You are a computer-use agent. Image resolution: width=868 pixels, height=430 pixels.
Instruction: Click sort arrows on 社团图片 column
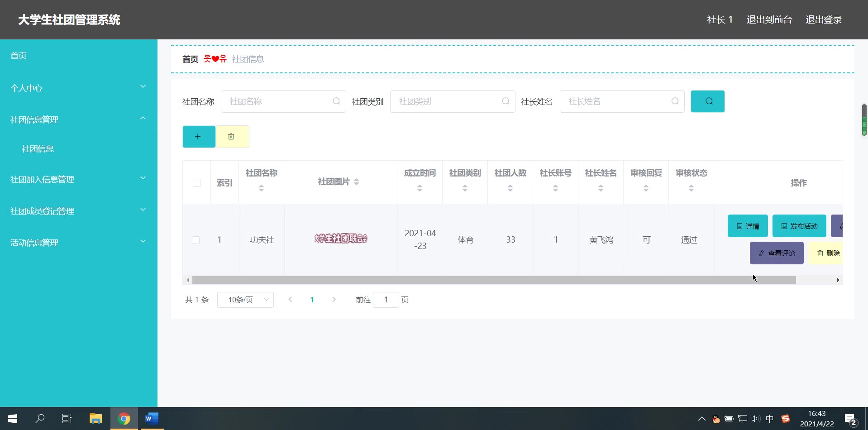point(357,182)
